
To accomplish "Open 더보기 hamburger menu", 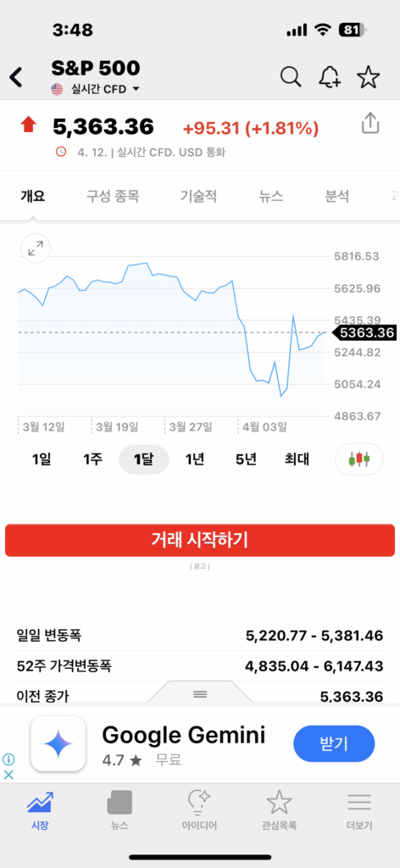I will (359, 810).
